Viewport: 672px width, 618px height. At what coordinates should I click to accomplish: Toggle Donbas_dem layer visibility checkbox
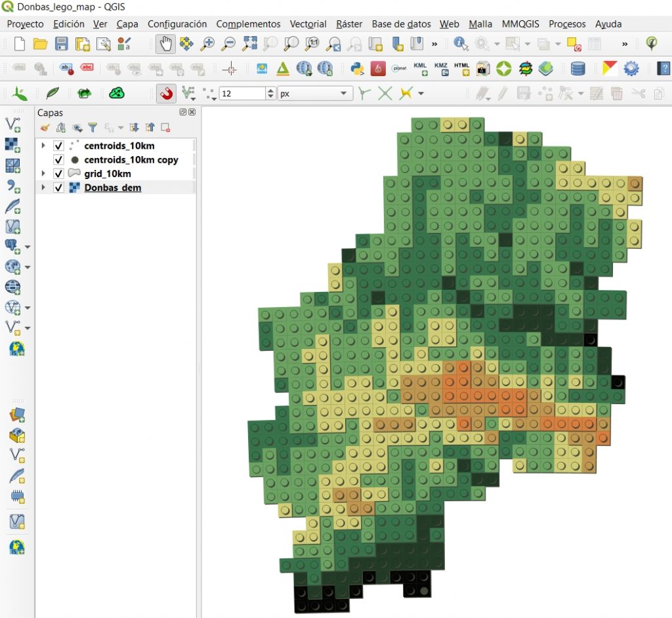[58, 188]
